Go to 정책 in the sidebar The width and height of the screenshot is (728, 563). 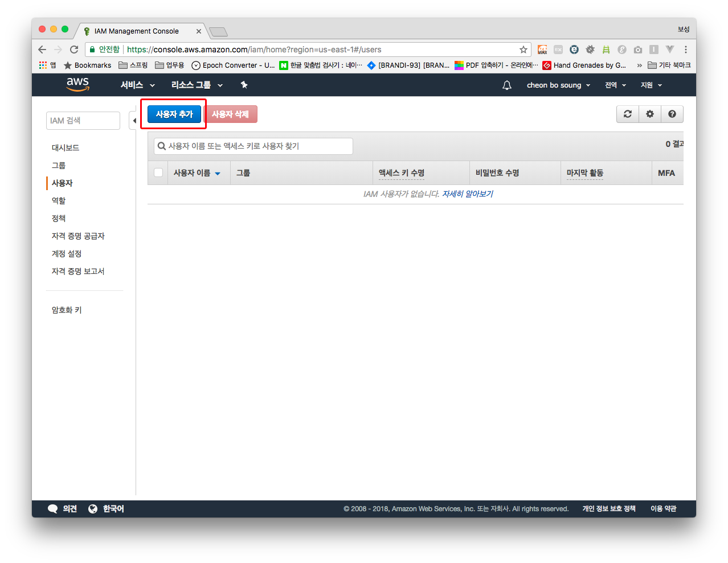(x=59, y=218)
